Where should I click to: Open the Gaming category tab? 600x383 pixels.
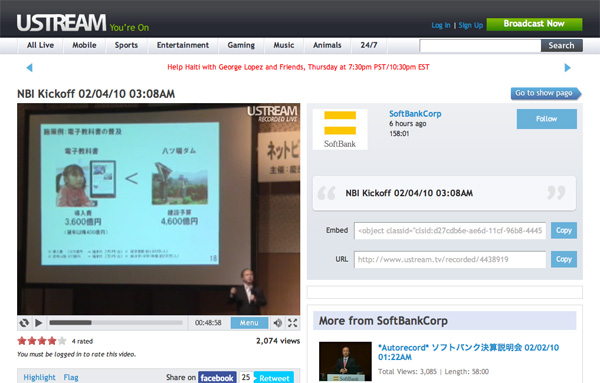click(241, 45)
